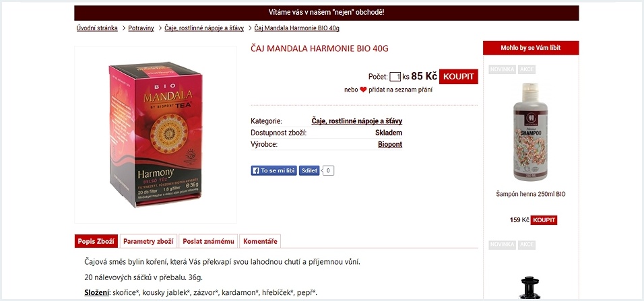This screenshot has height=301, width=644.
Task: Click the AKCE badge above the shampoo
Action: (x=527, y=69)
